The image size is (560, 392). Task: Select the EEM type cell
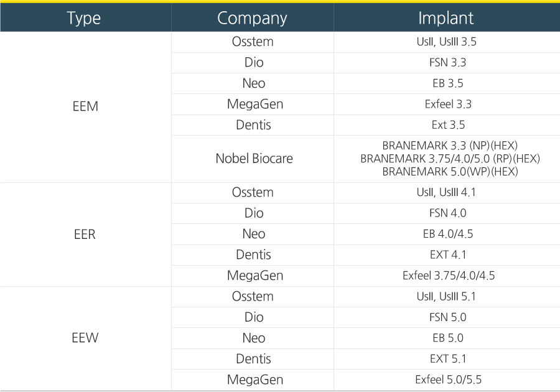[85, 106]
